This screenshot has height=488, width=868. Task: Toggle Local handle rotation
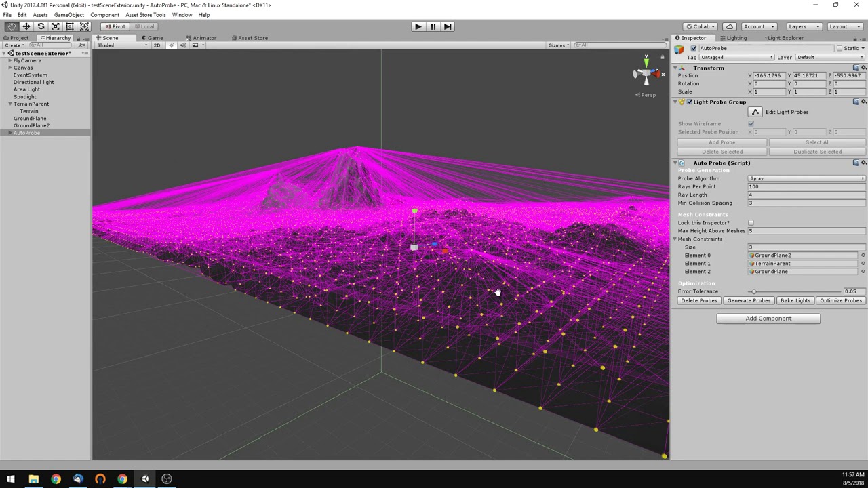tap(144, 26)
